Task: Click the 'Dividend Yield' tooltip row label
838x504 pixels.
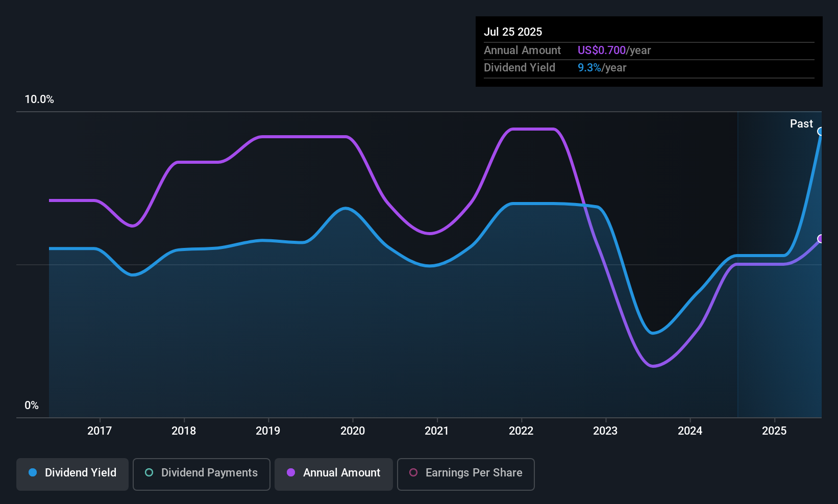Action: tap(520, 67)
